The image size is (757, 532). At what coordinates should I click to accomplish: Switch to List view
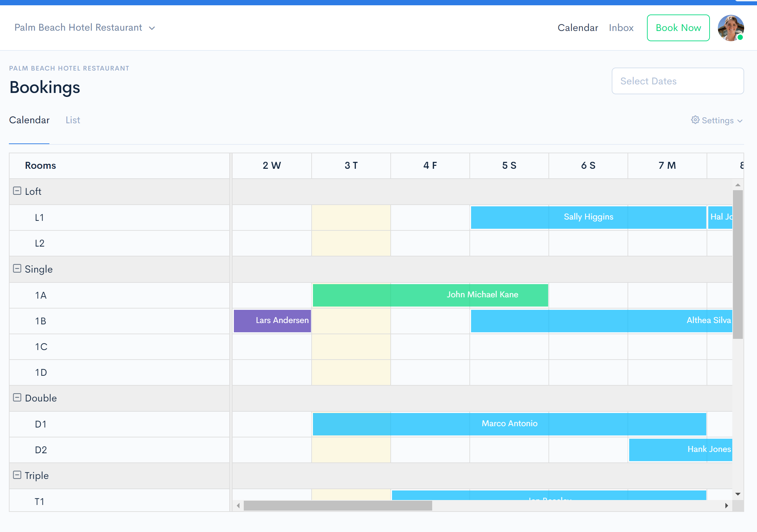[x=72, y=120]
